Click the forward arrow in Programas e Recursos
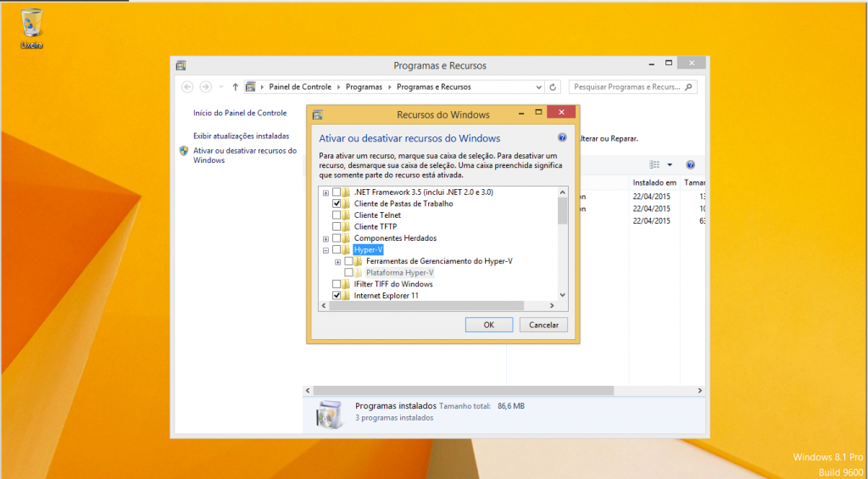 (x=205, y=87)
